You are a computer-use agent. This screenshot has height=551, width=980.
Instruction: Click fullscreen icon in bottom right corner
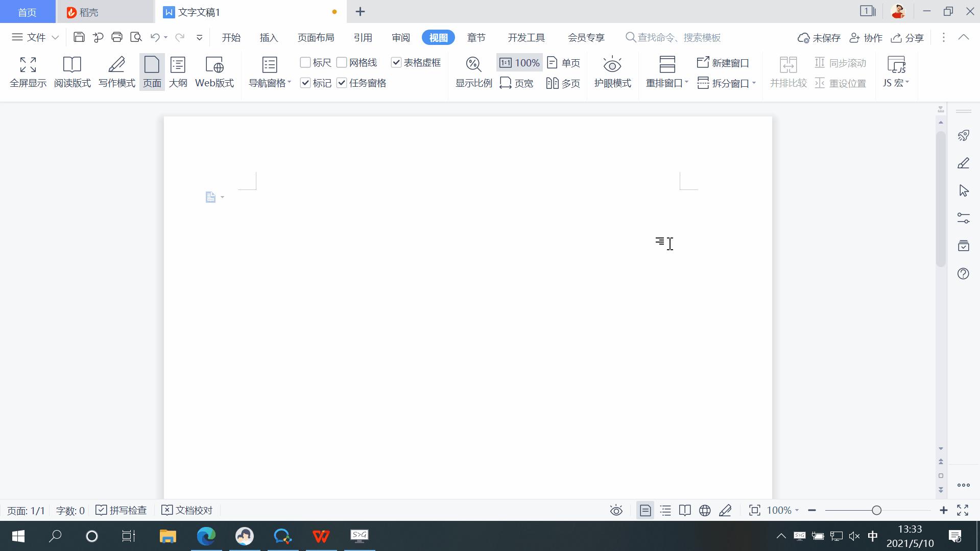tap(962, 510)
